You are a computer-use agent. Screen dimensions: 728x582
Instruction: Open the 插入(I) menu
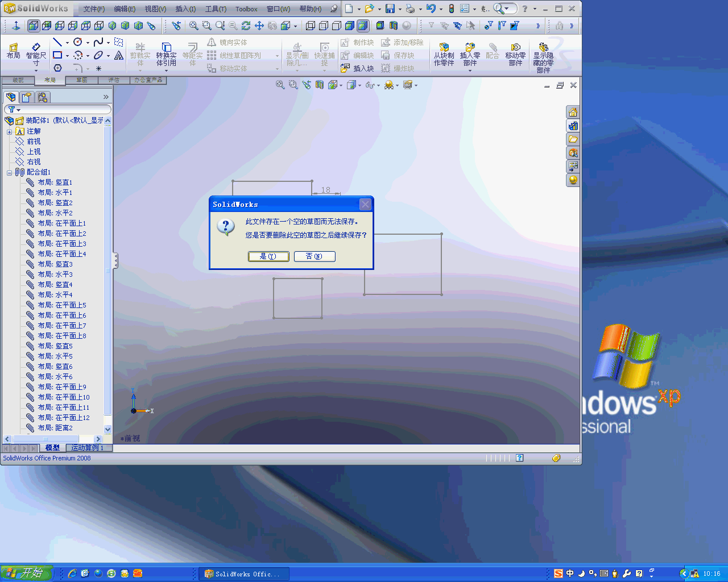point(185,9)
